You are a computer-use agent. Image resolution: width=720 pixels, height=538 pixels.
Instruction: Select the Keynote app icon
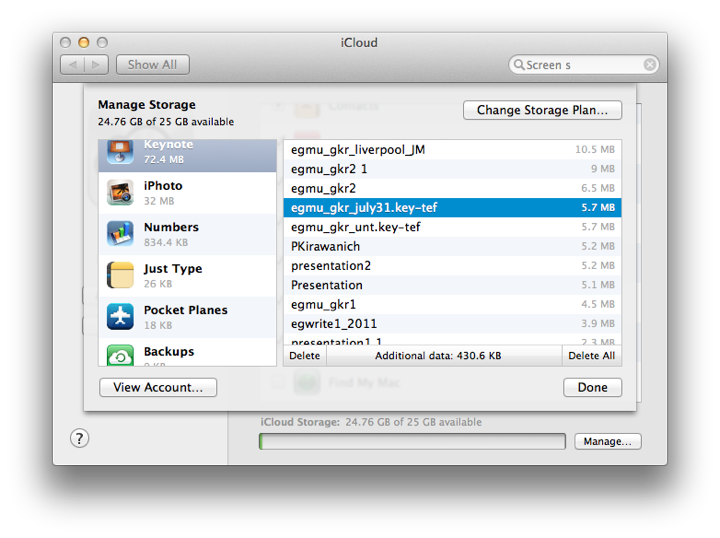[120, 152]
